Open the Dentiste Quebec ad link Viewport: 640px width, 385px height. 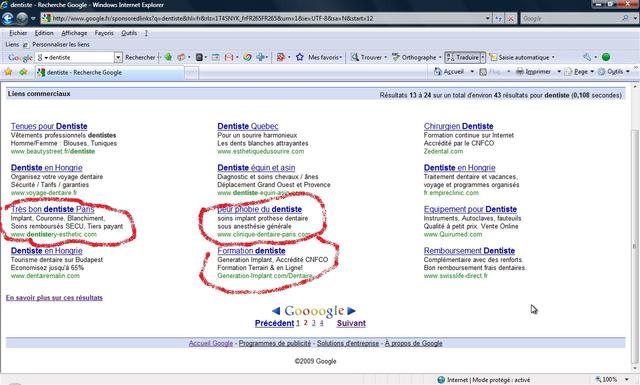[x=248, y=126]
